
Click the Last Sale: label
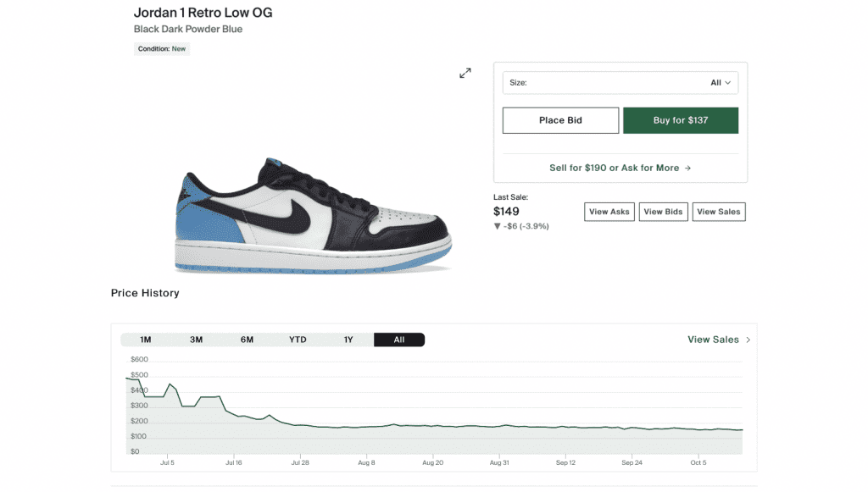(510, 196)
